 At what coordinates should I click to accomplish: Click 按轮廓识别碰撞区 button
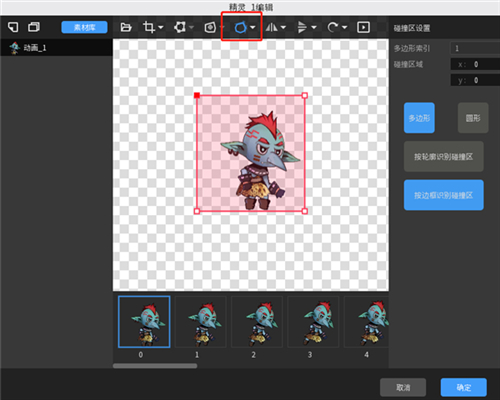[x=444, y=157]
